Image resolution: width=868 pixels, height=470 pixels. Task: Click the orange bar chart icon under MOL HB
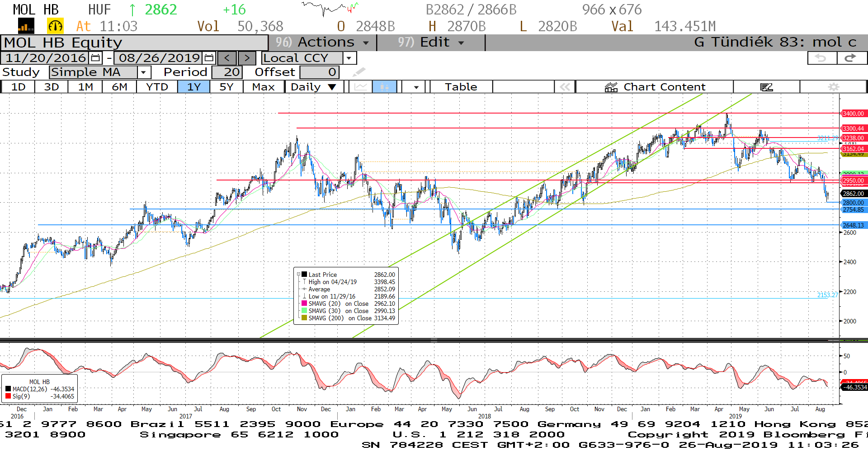(26, 26)
